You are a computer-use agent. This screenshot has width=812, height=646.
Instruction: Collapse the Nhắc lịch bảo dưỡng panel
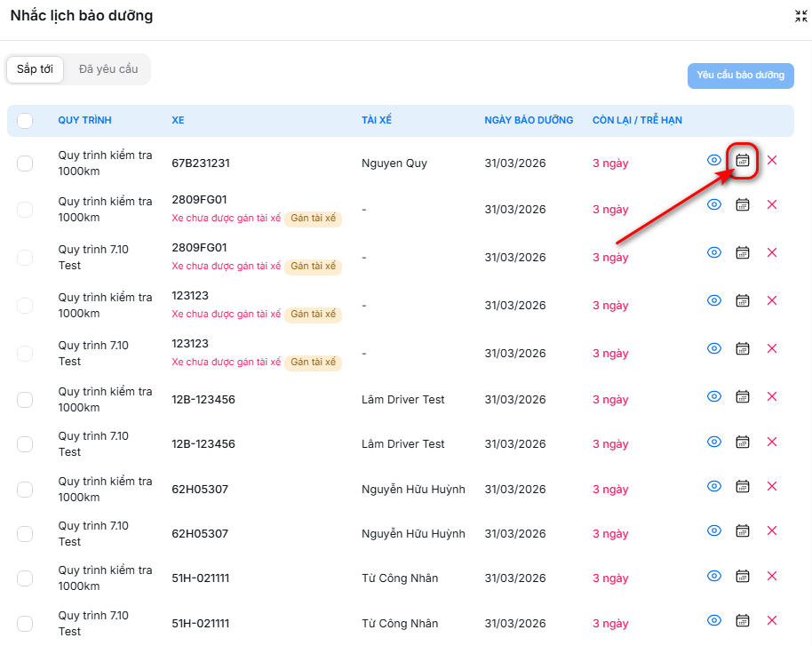tap(800, 16)
